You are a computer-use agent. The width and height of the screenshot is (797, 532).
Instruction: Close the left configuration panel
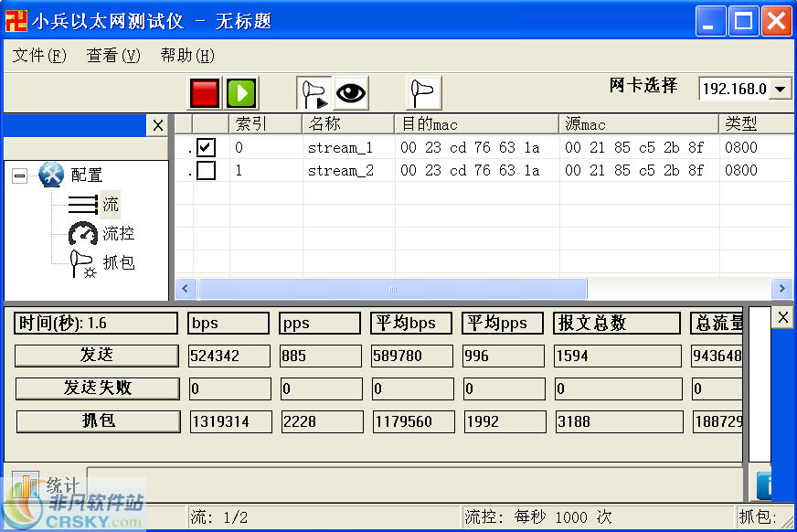click(158, 125)
